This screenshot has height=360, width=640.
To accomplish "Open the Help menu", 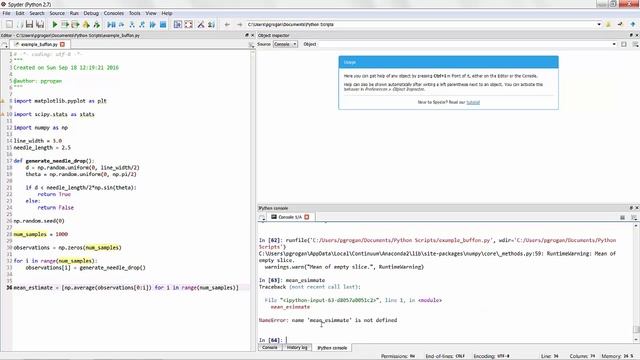I will coord(167,13).
